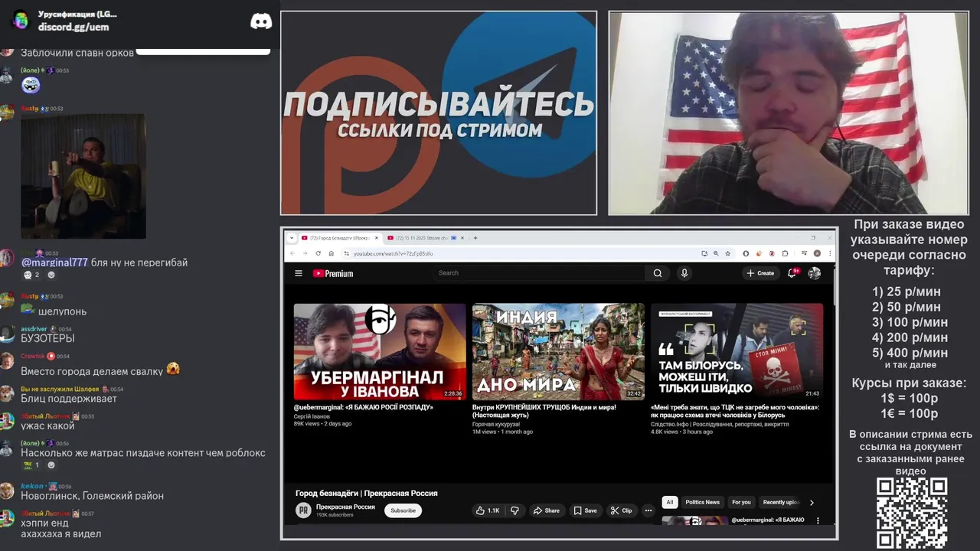Screen dimensions: 980x551
Task: Click the @marginal777 mention in chat
Action: [54, 262]
